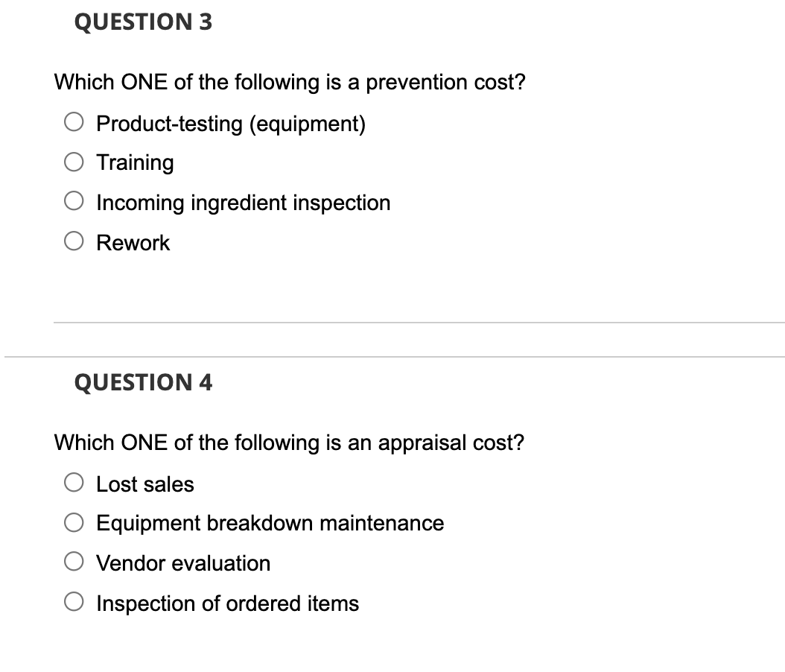This screenshot has width=785, height=672.
Task: Click the Rework answer label
Action: (133, 242)
